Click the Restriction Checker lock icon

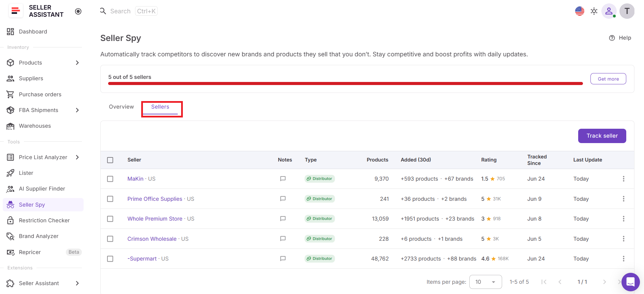(x=11, y=220)
